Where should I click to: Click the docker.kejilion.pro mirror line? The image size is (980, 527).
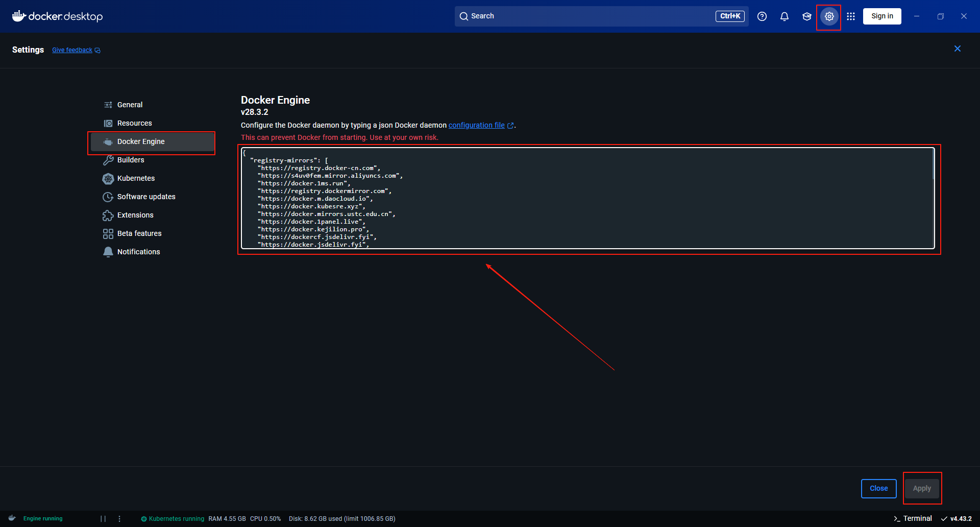(x=313, y=229)
